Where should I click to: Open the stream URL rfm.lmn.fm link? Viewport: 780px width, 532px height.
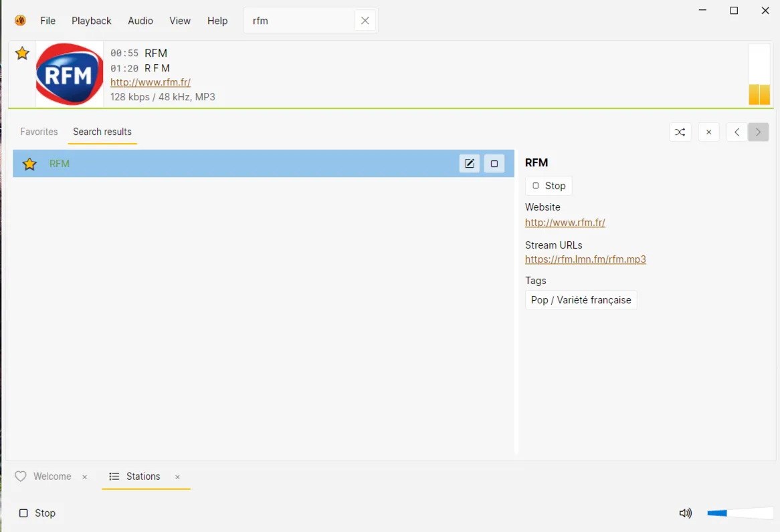point(585,259)
